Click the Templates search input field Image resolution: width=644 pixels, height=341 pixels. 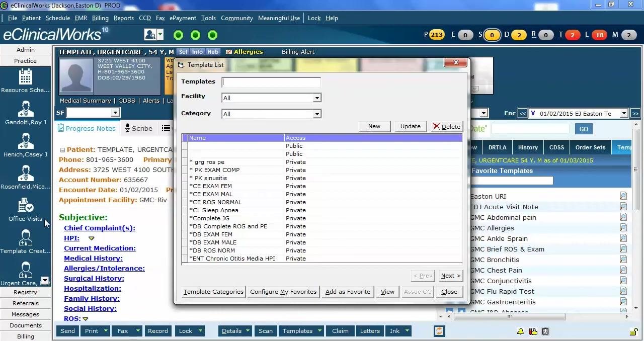(271, 82)
